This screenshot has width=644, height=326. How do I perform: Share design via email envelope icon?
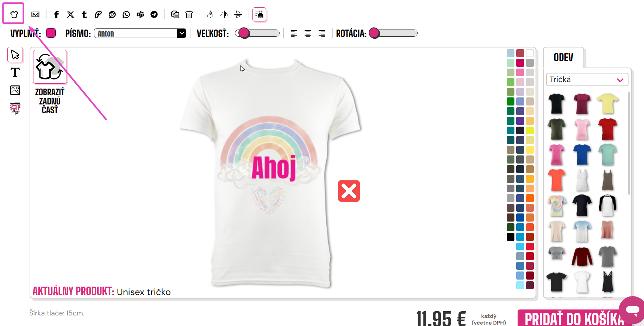pyautogui.click(x=35, y=14)
